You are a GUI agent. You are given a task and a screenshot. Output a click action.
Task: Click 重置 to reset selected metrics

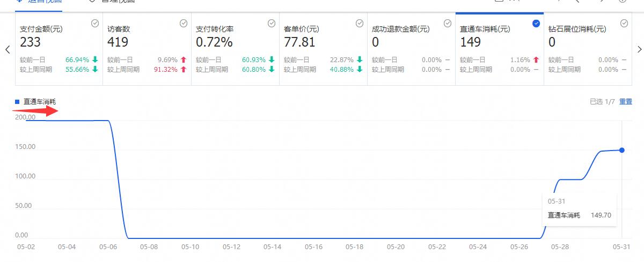(626, 101)
